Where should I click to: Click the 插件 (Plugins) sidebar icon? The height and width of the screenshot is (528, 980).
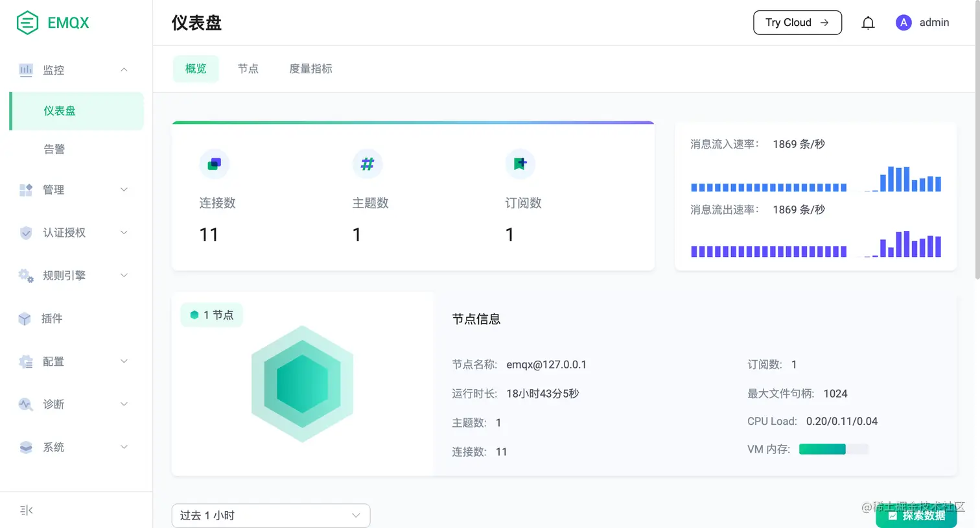[26, 318]
